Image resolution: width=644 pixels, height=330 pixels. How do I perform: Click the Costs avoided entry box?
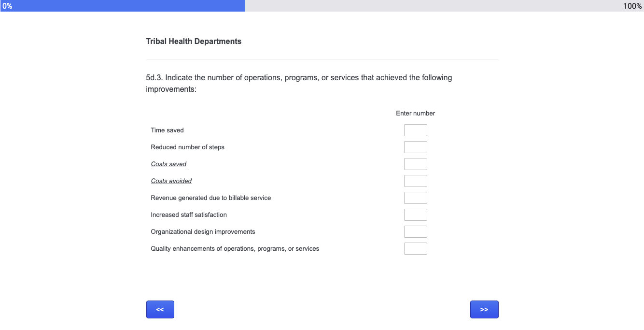point(415,181)
